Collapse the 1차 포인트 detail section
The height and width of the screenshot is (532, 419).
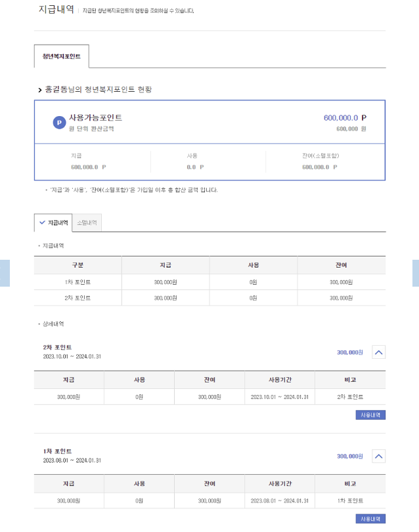click(x=378, y=457)
